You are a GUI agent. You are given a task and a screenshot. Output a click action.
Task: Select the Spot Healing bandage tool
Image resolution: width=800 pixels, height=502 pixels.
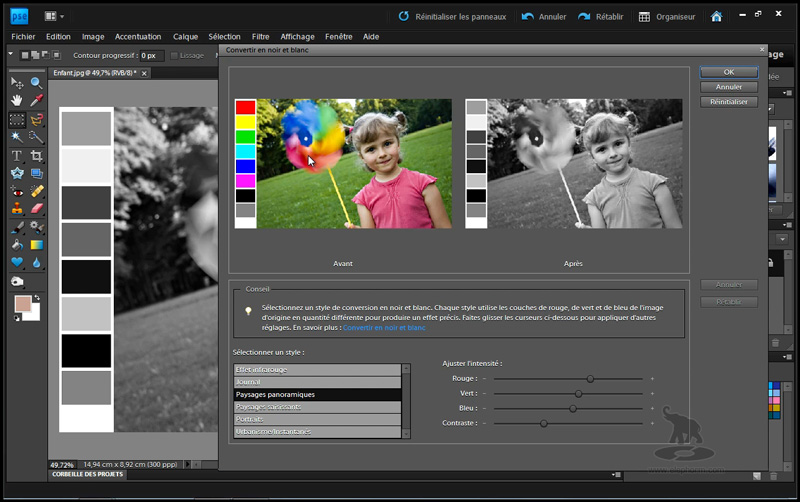[36, 191]
